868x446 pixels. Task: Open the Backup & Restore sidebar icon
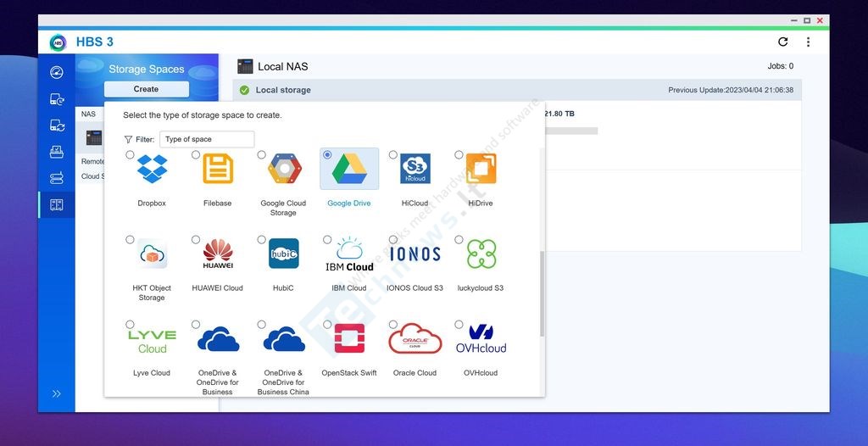pyautogui.click(x=57, y=99)
